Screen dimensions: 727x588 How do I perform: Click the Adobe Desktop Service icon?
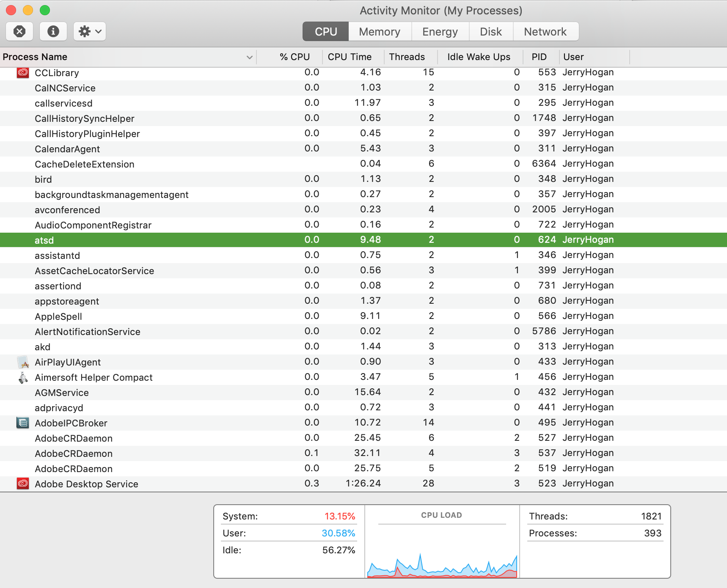click(23, 484)
